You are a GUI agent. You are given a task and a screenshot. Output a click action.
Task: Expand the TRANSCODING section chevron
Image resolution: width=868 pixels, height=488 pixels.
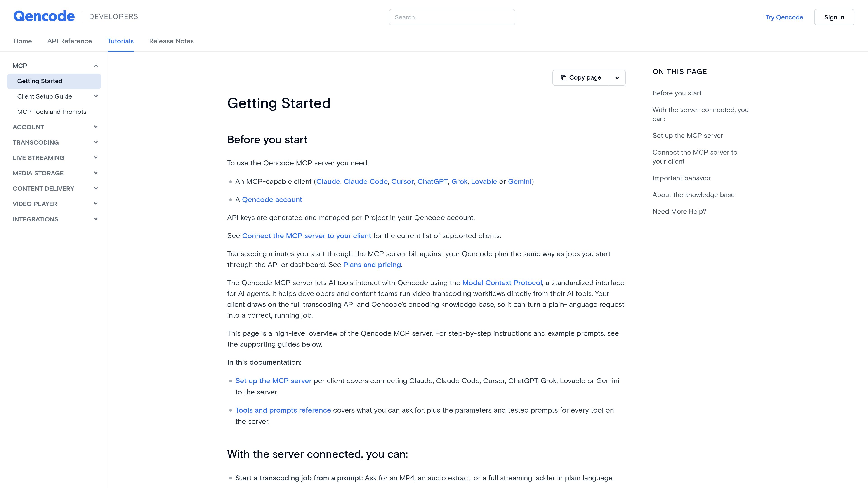(96, 143)
